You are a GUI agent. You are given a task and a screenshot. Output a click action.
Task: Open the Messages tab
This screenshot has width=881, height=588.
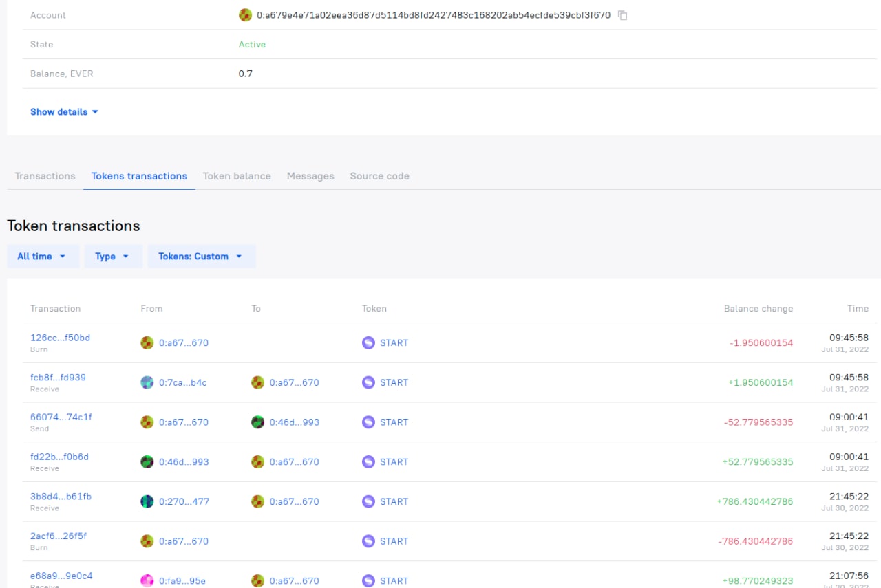[x=310, y=176]
